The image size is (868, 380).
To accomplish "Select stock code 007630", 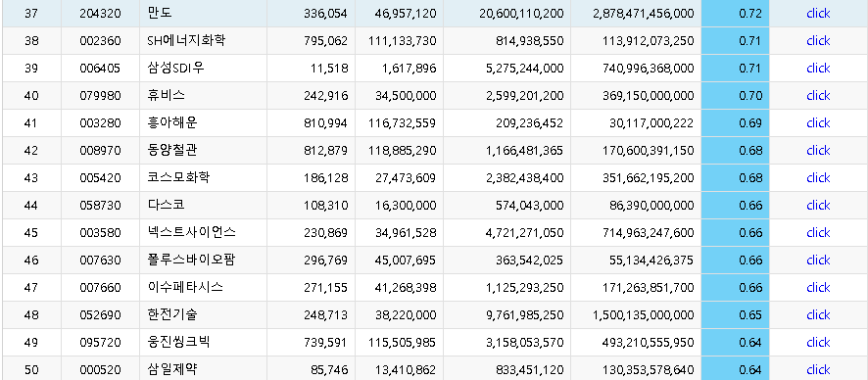I will [x=100, y=260].
